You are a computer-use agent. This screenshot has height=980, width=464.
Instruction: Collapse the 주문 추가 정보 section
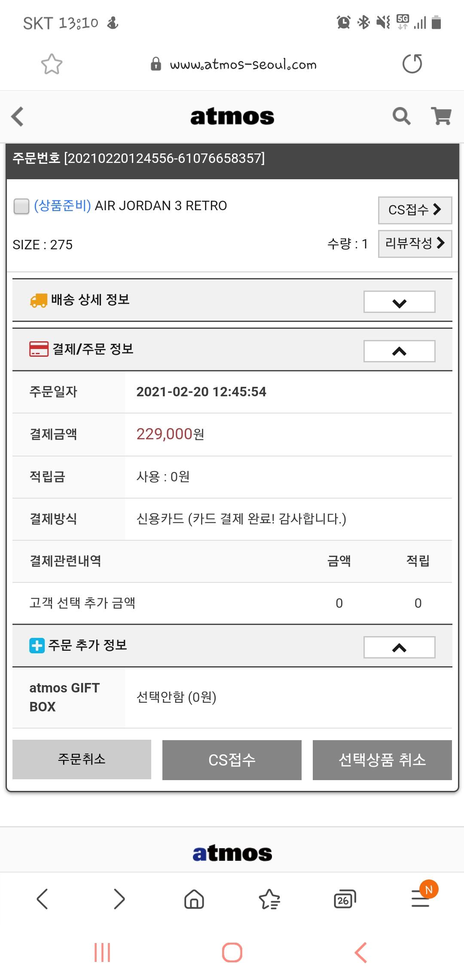pos(399,647)
